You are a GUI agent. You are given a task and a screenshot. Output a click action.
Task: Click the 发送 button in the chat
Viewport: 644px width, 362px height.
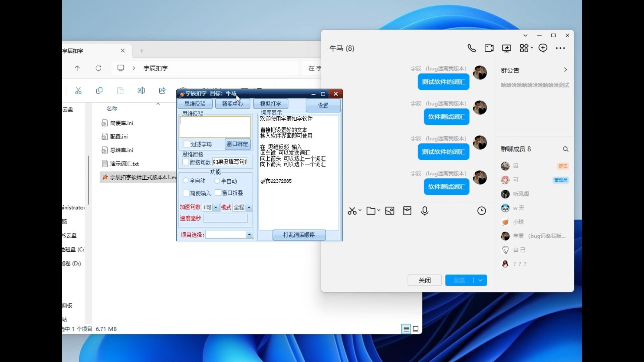pos(460,280)
